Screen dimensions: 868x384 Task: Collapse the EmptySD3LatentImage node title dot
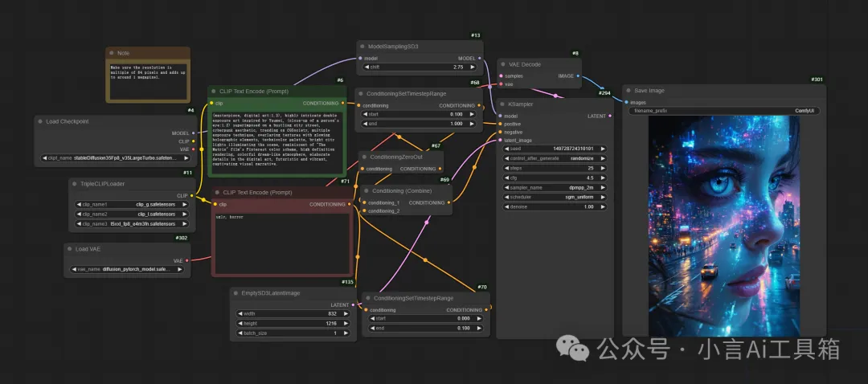tap(236, 293)
